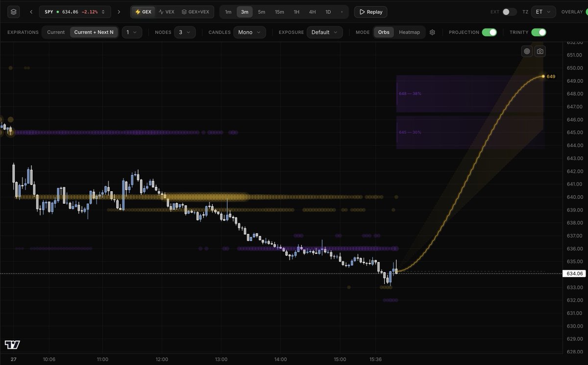
Task: Take chart snapshot with camera icon
Action: [x=539, y=51]
